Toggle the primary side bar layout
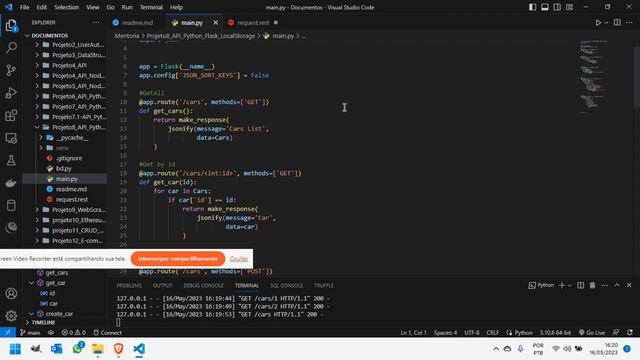Viewport: 640px width, 360px height. (x=532, y=7)
